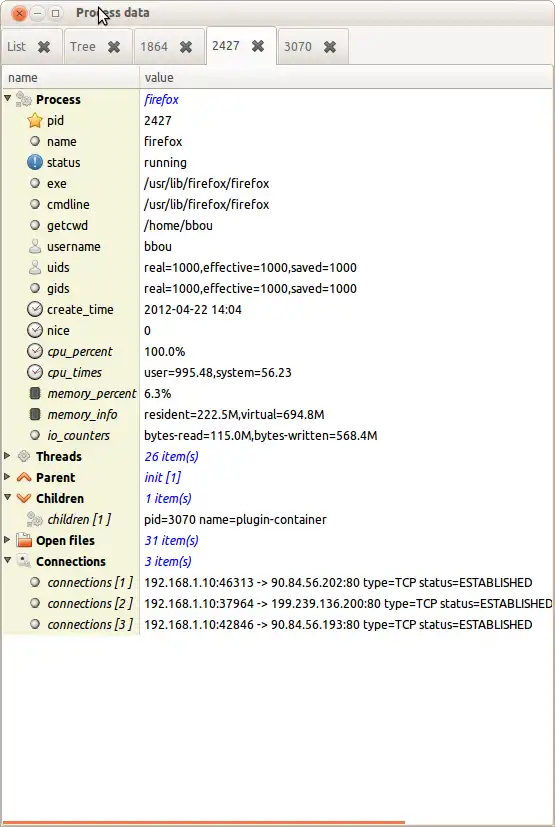The image size is (555, 827).
Task: Select the 'user=995.48,system=56.23' value
Action: click(x=218, y=372)
